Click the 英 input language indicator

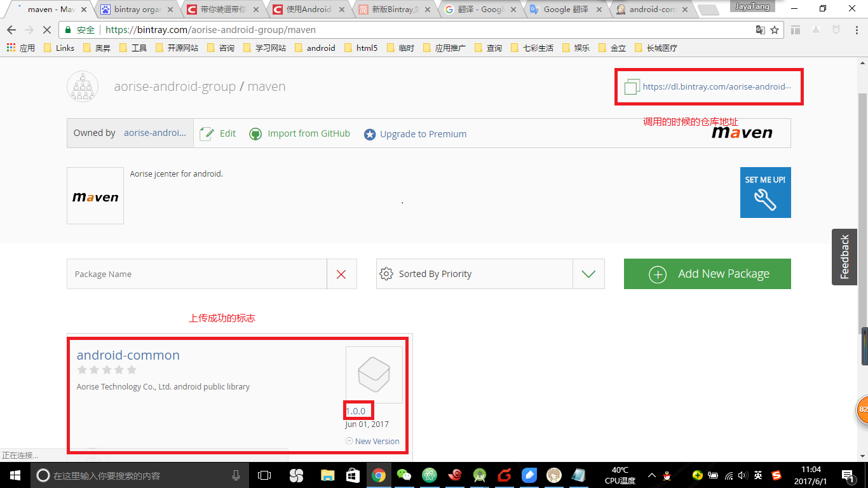click(x=758, y=475)
